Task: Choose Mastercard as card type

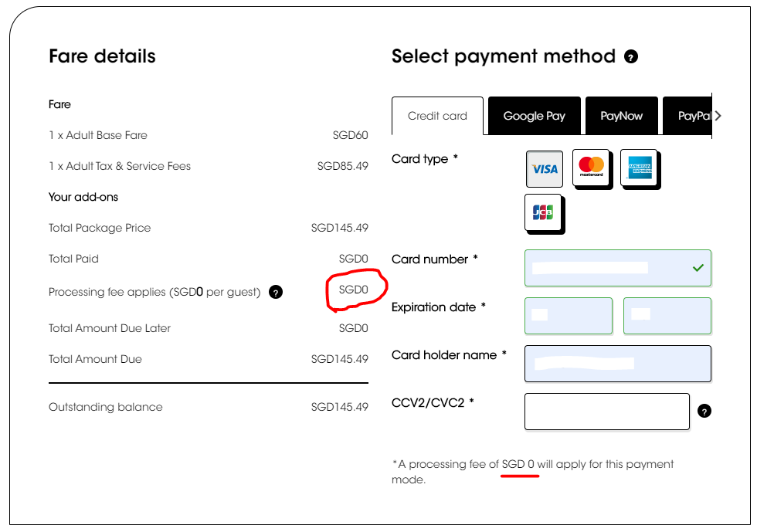Action: [x=592, y=168]
